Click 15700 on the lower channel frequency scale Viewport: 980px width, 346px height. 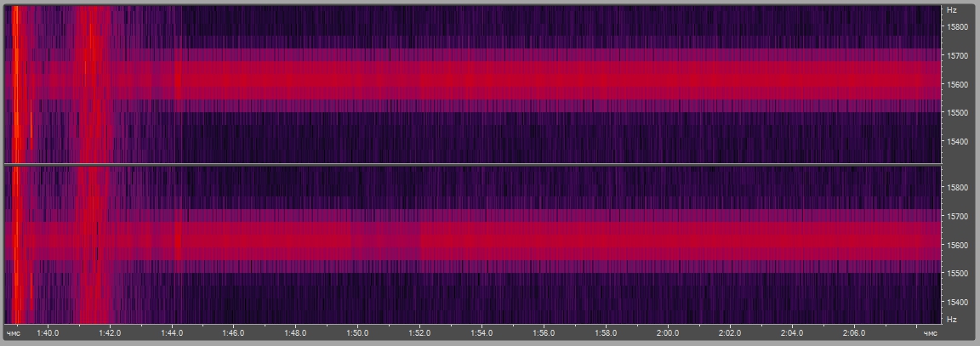click(957, 216)
